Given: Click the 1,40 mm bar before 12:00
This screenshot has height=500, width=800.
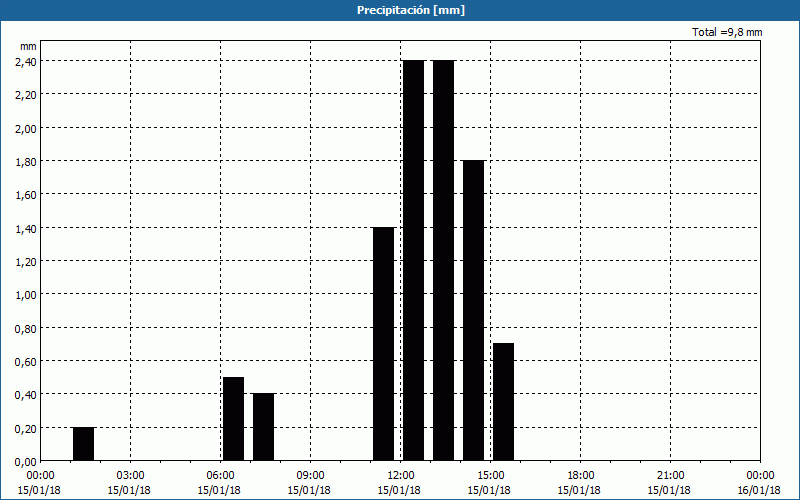Looking at the screenshot, I should tap(383, 344).
